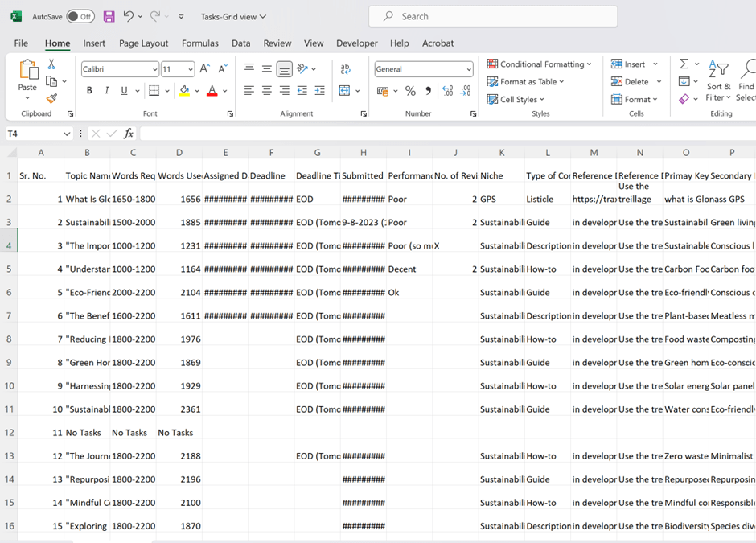Image resolution: width=756 pixels, height=543 pixels.
Task: Toggle AutoSave switch
Action: coord(80,16)
